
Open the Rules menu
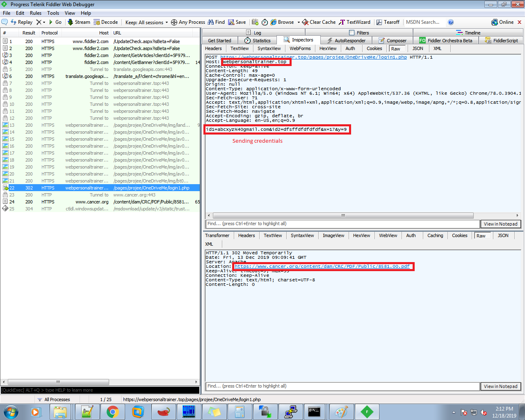[x=36, y=13]
